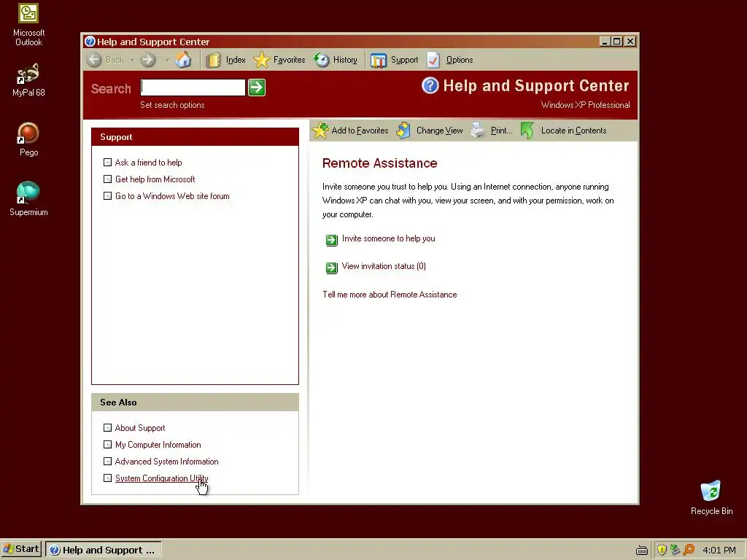Open the Index book icon
Image resolution: width=747 pixels, height=560 pixels.
[x=213, y=60]
